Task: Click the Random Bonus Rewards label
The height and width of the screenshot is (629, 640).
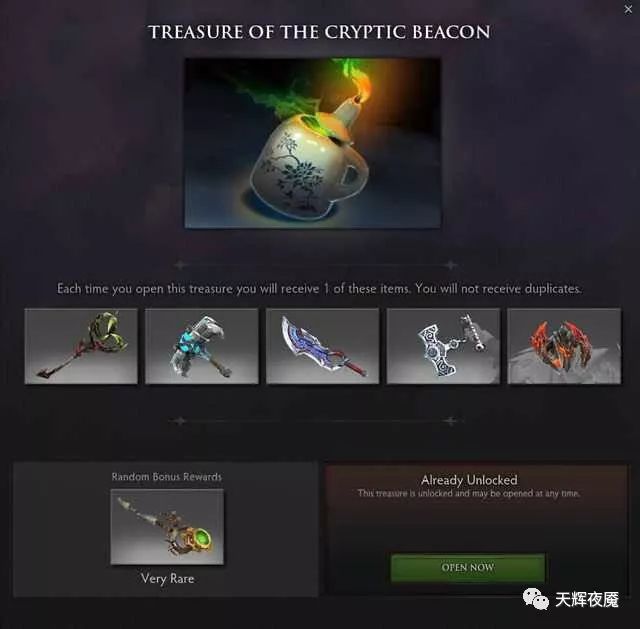Action: click(167, 477)
